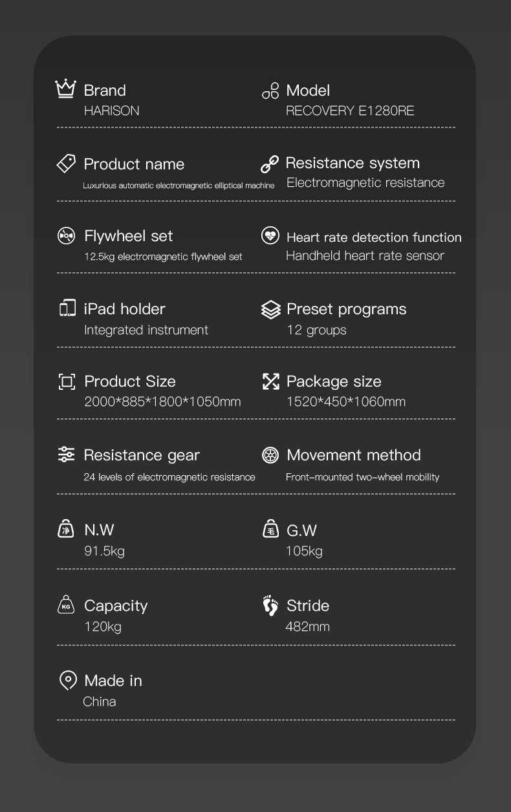The image size is (511, 812).
Task: Click the N.W weight bag icon
Action: pos(67,529)
